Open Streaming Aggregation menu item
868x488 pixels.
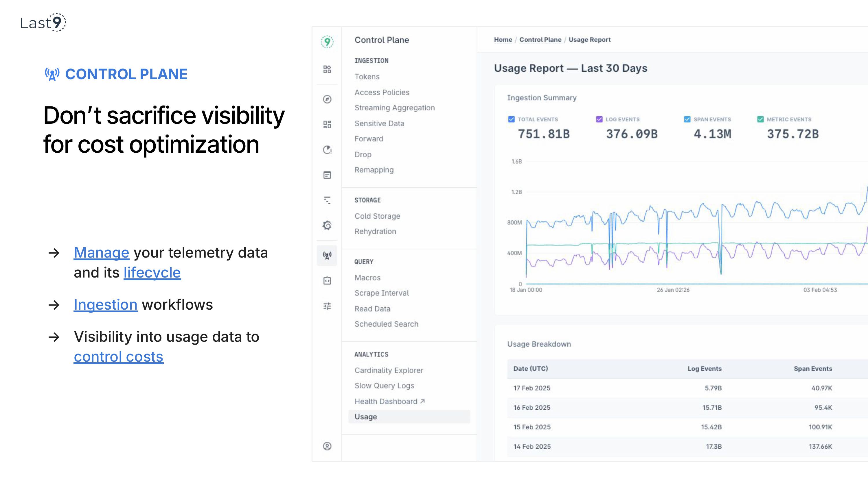coord(394,108)
